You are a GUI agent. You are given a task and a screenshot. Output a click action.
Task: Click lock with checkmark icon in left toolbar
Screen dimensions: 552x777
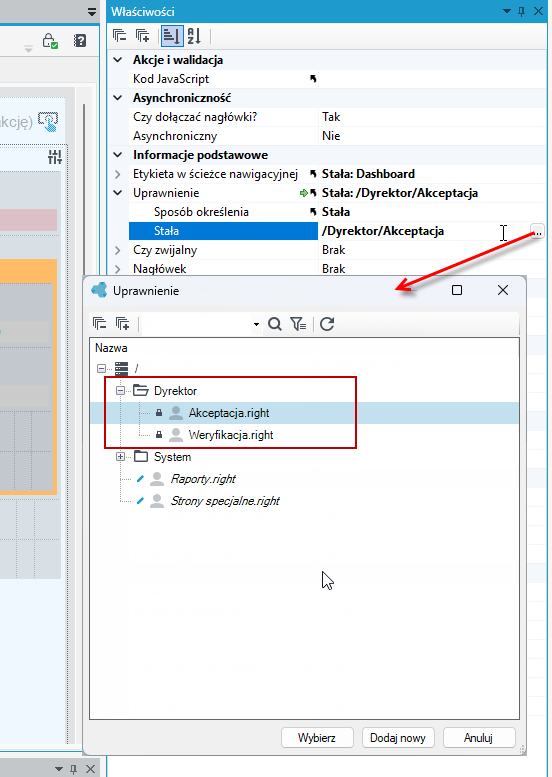[50, 41]
